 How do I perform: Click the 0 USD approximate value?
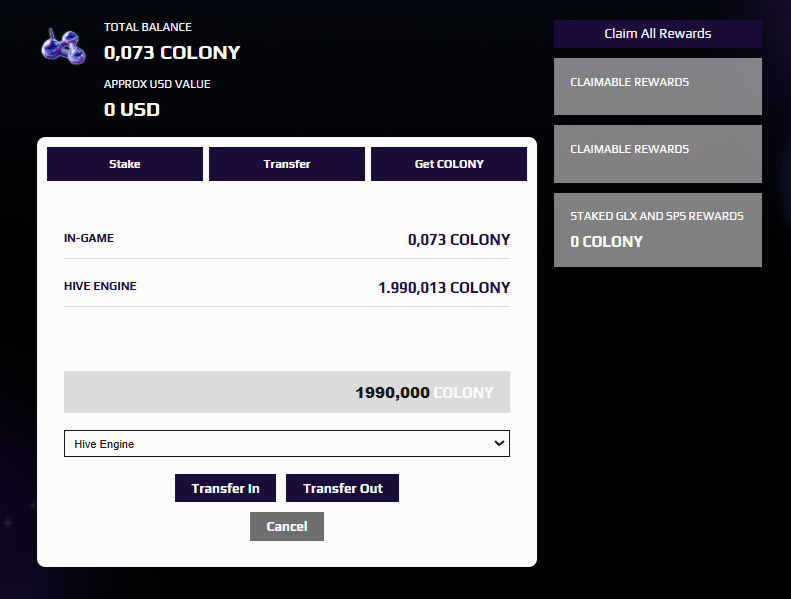click(x=132, y=109)
